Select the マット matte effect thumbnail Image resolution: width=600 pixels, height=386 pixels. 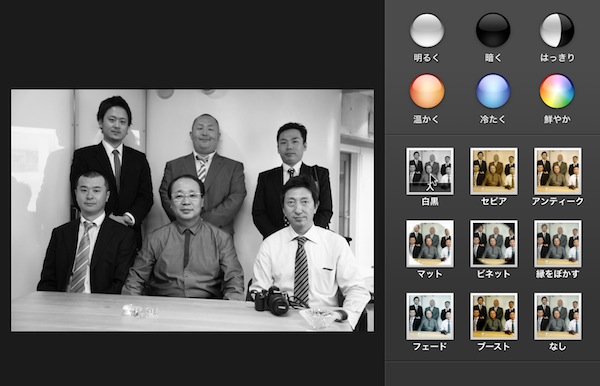click(430, 243)
